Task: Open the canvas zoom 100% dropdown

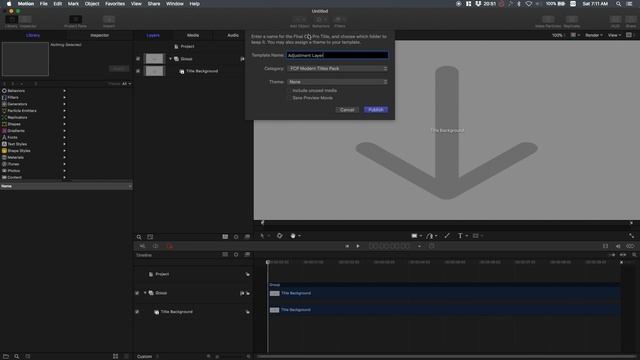Action: (x=559, y=36)
